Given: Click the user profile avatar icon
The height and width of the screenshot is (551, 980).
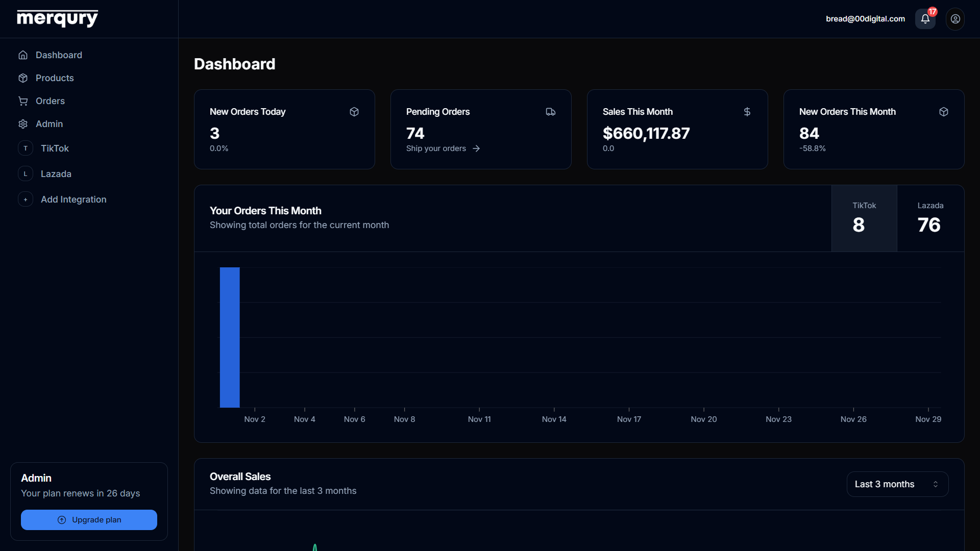Looking at the screenshot, I should [x=955, y=19].
